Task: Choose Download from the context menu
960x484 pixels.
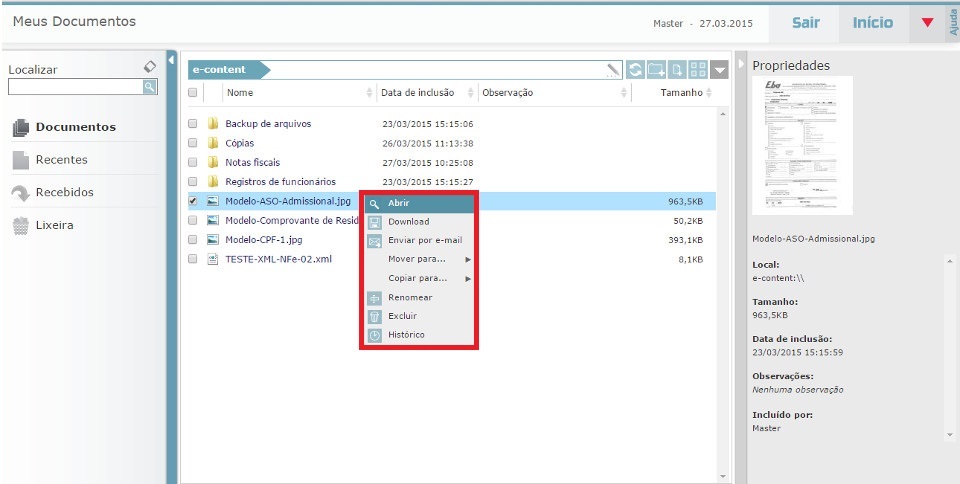Action: click(x=409, y=221)
